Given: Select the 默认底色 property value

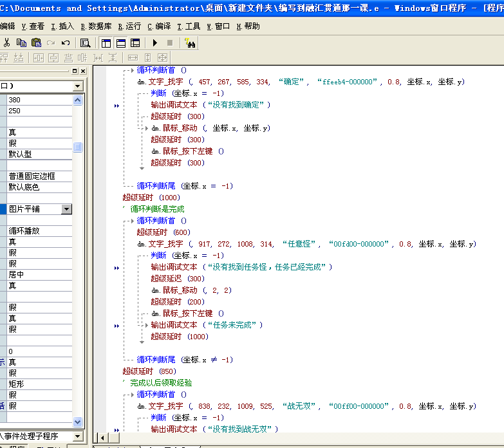Looking at the screenshot, I should 39,187.
